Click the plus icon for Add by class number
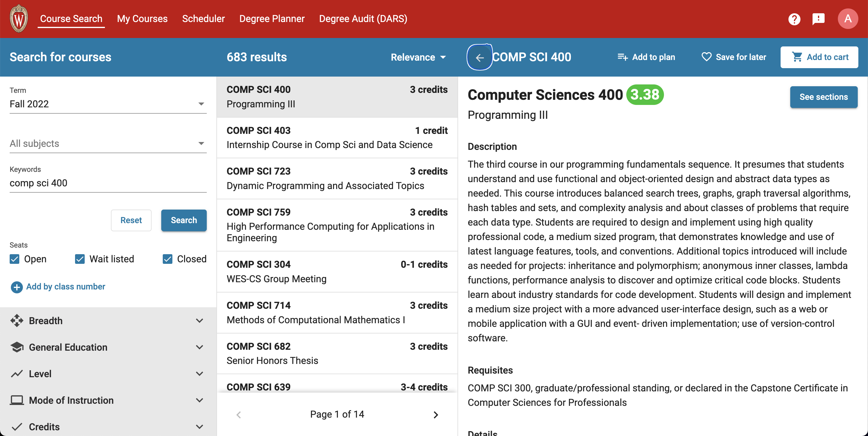 pos(17,287)
